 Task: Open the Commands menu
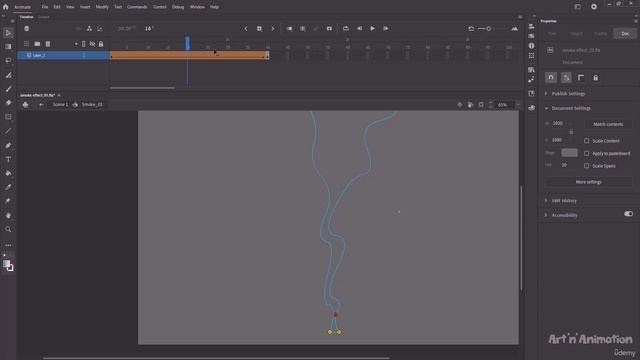[x=137, y=7]
